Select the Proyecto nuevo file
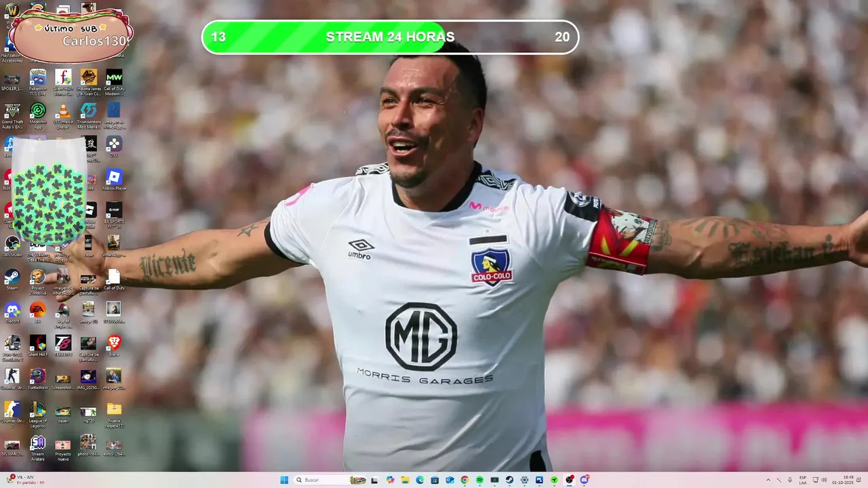868x488 pixels. (63, 449)
